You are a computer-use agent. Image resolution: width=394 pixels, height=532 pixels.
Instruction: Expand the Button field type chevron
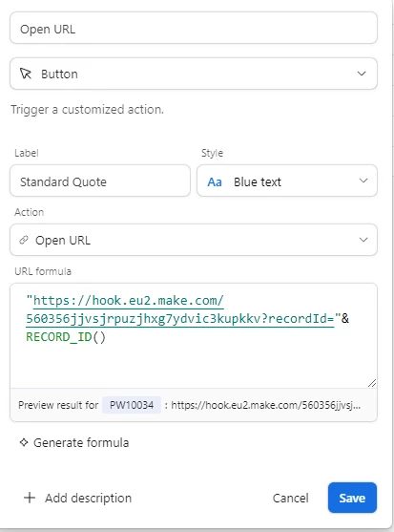pyautogui.click(x=362, y=74)
